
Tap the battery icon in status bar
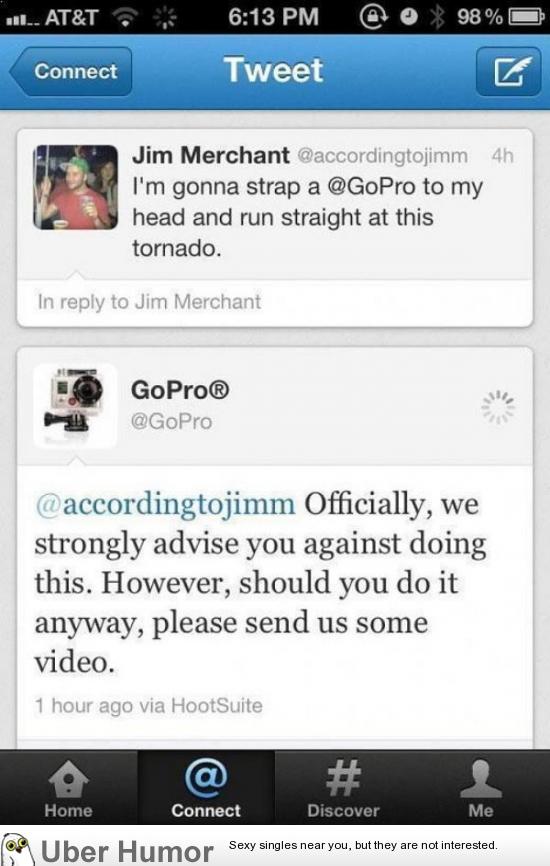[526, 17]
